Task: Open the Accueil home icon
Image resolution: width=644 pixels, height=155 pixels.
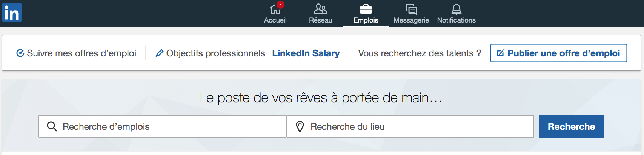Action: click(275, 9)
